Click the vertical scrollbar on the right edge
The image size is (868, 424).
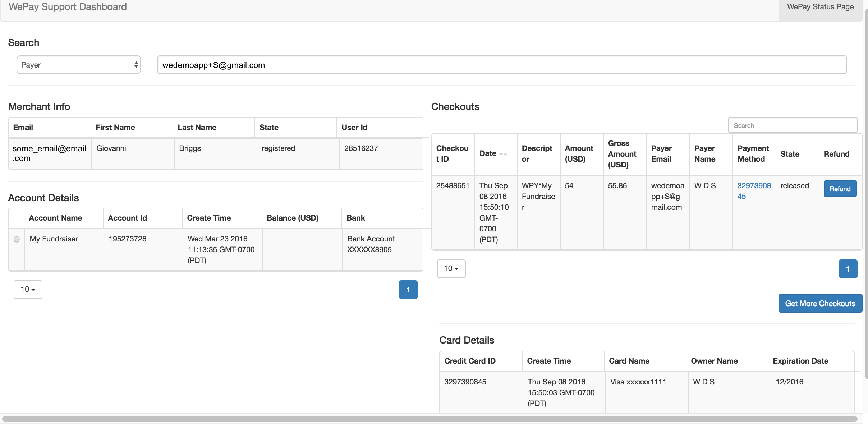(x=866, y=194)
